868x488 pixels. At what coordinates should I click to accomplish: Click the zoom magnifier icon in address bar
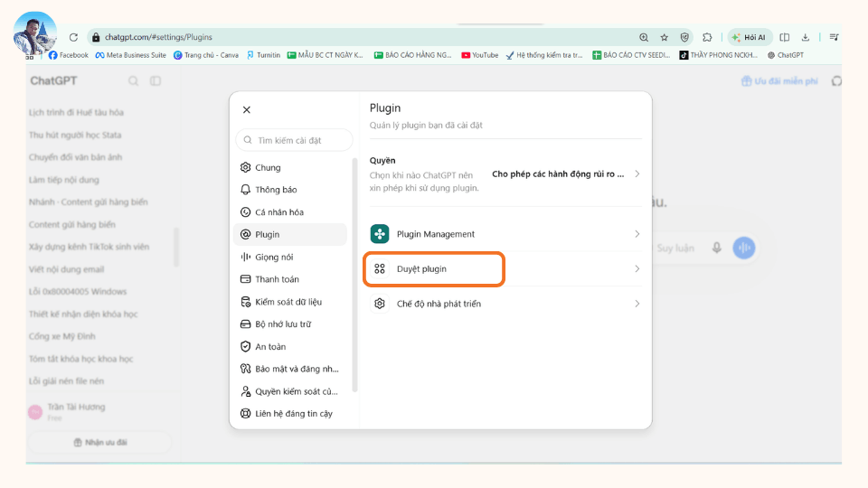pyautogui.click(x=644, y=37)
